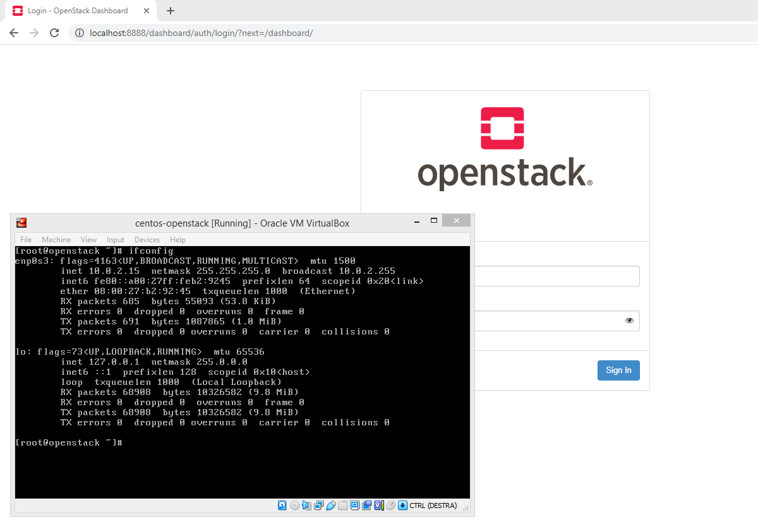Click the Sign In button

coord(618,370)
